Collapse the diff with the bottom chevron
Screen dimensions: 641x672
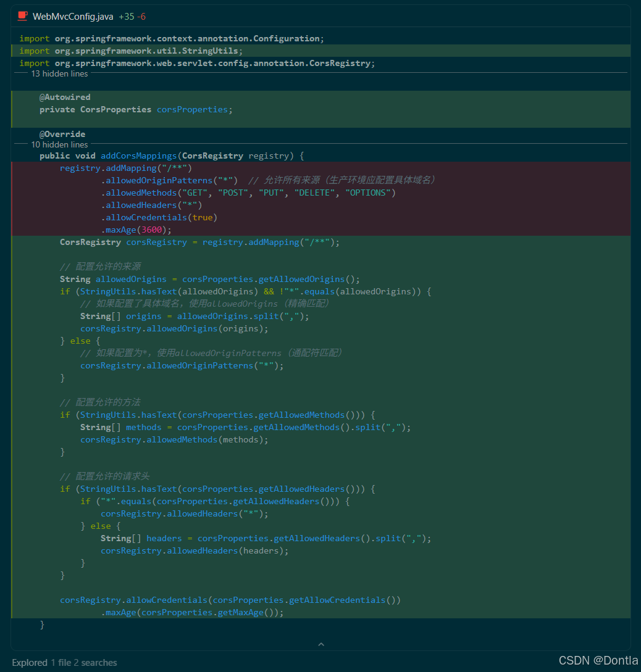[321, 644]
